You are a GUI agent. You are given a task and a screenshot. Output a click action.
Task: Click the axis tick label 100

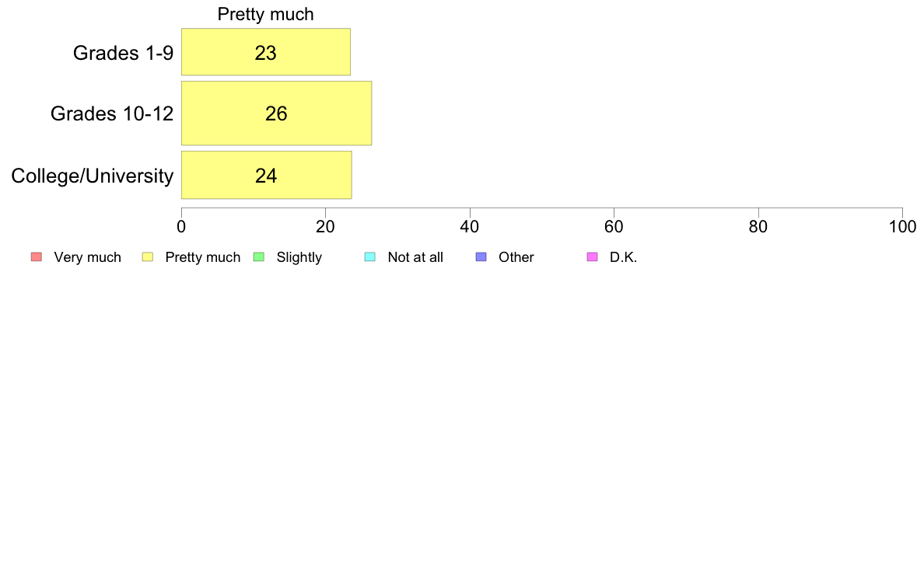(x=903, y=227)
